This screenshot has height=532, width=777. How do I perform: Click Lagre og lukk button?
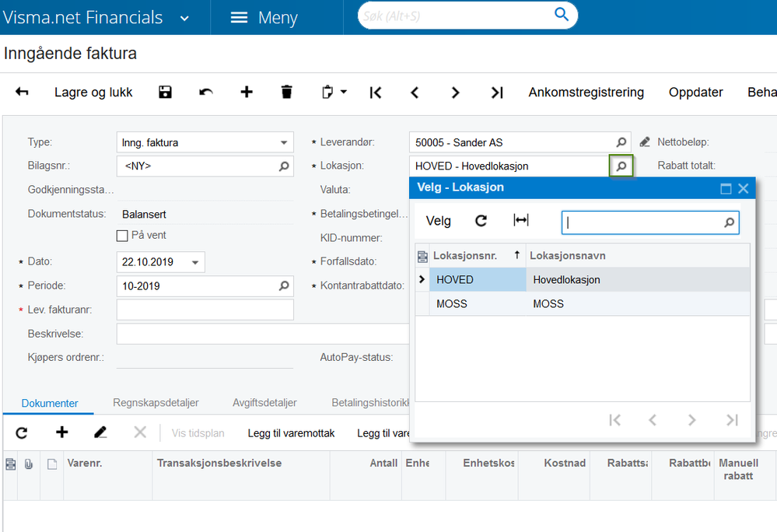pos(93,93)
